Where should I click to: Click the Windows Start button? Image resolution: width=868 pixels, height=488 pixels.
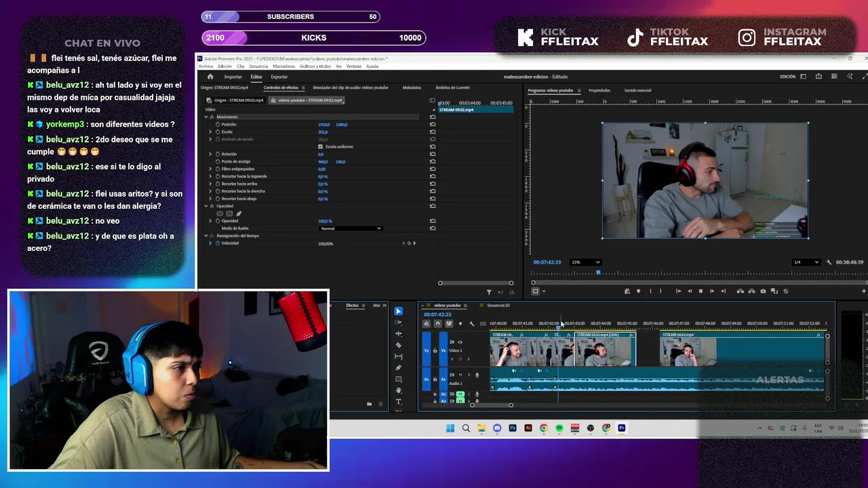pyautogui.click(x=450, y=428)
